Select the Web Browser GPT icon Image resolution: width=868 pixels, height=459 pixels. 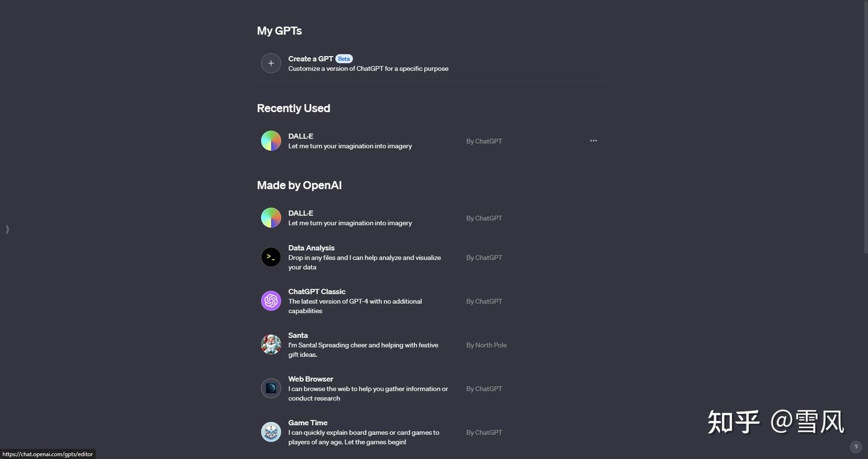pyautogui.click(x=271, y=388)
